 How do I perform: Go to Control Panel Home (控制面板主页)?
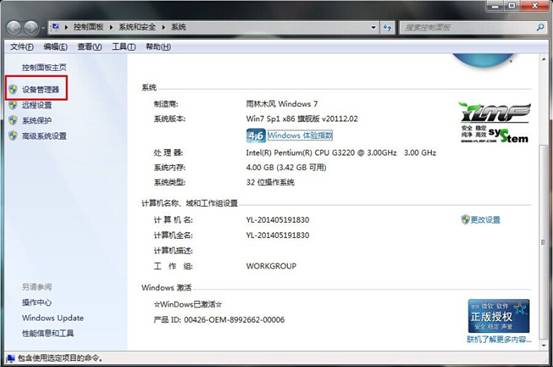44,67
